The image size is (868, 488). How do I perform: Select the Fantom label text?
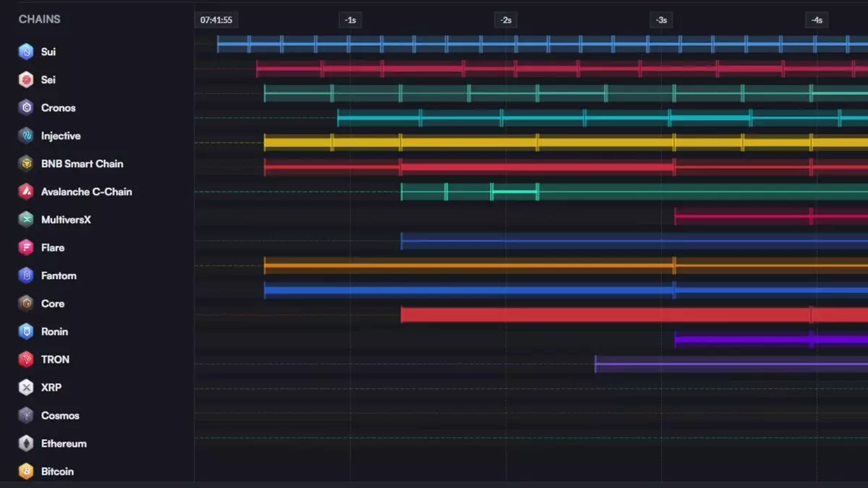pyautogui.click(x=59, y=275)
